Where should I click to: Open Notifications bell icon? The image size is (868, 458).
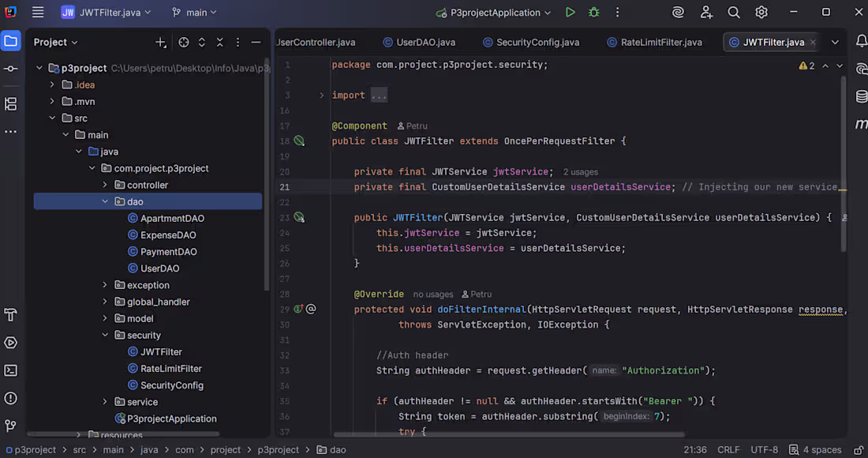862,41
